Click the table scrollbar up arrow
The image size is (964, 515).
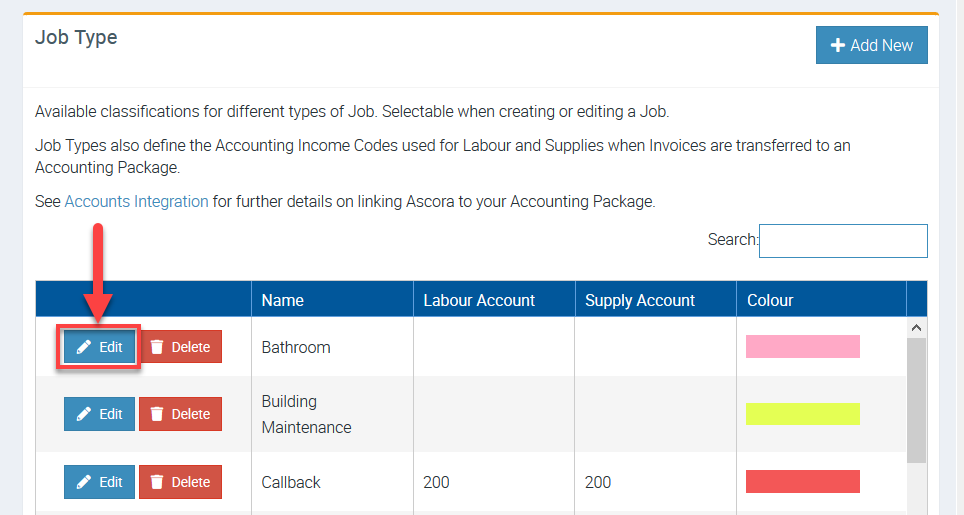(917, 327)
